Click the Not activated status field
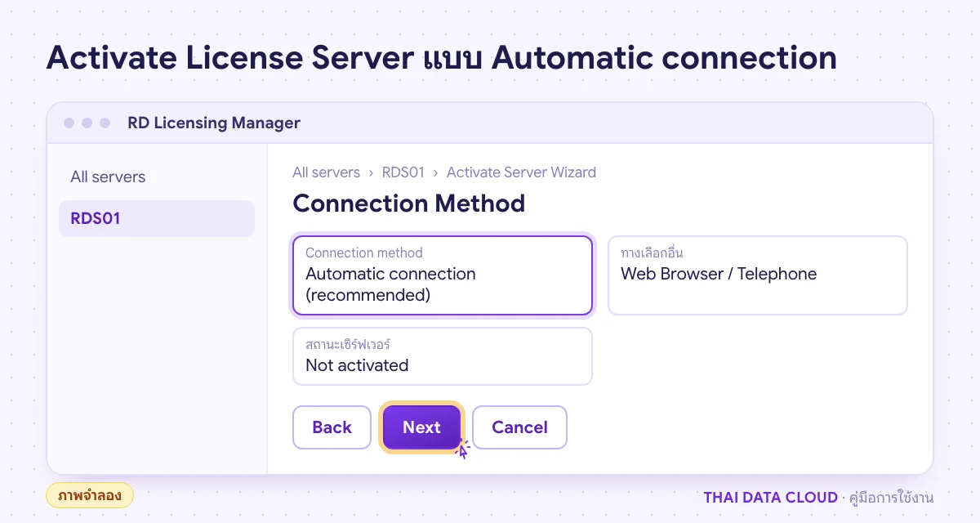Screen dimensions: 980x523 [x=443, y=356]
